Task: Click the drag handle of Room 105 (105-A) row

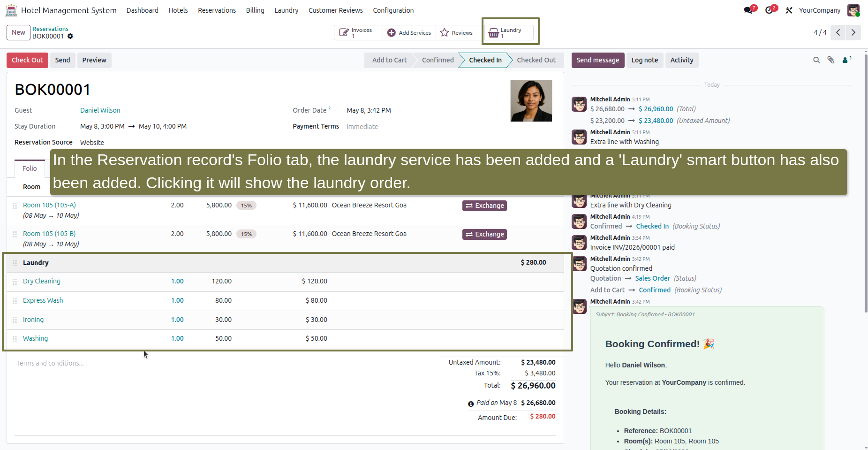Action: click(x=15, y=206)
